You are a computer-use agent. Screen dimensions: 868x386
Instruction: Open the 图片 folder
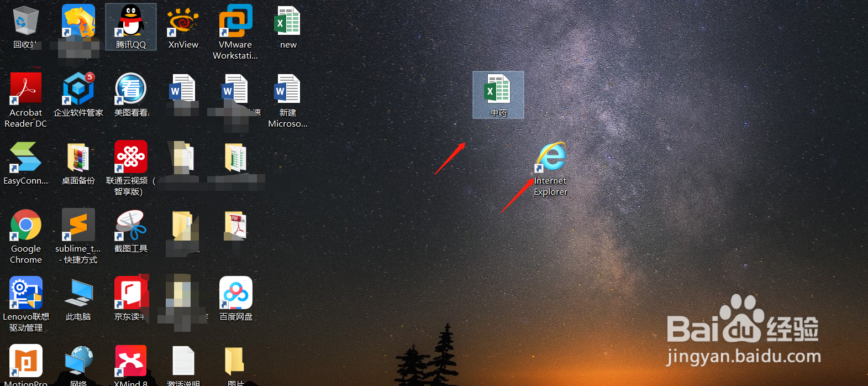pyautogui.click(x=235, y=365)
